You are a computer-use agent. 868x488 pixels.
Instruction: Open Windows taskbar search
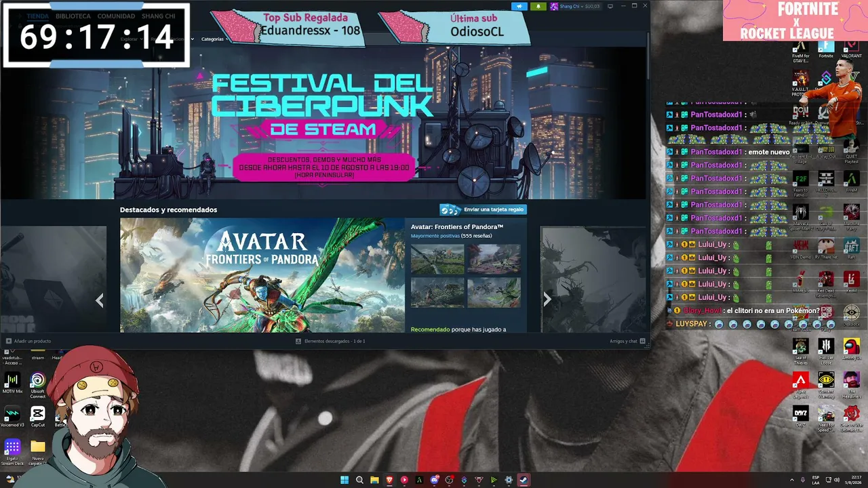pos(359,480)
